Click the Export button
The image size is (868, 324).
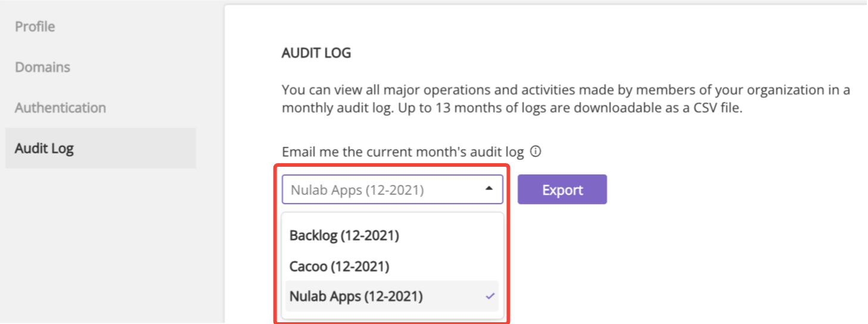(562, 190)
